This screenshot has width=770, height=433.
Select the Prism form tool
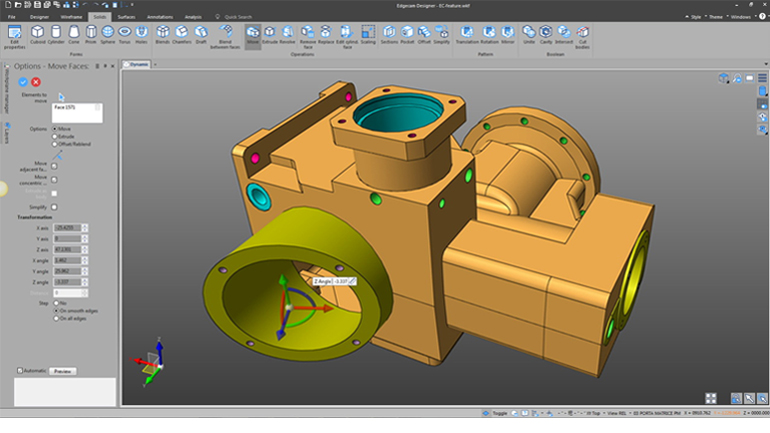click(91, 35)
